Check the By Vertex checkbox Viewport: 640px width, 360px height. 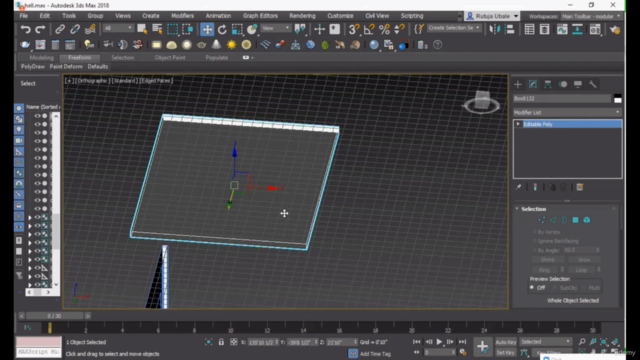click(534, 232)
